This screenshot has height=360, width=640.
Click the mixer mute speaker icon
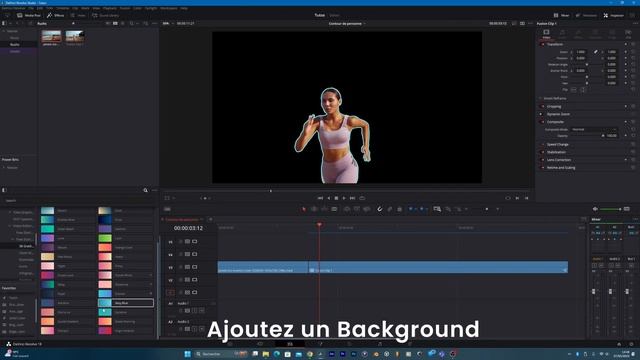(x=595, y=209)
